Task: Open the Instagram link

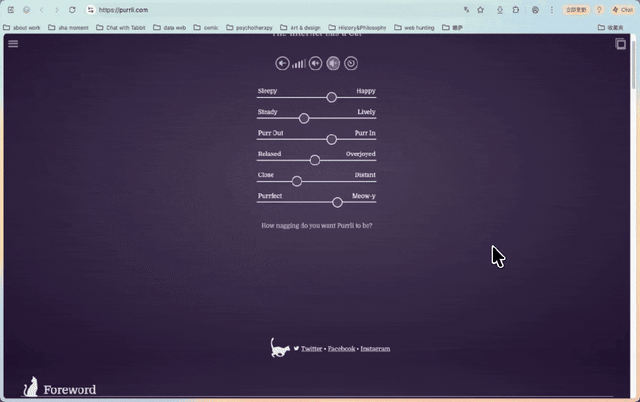Action: [375, 349]
